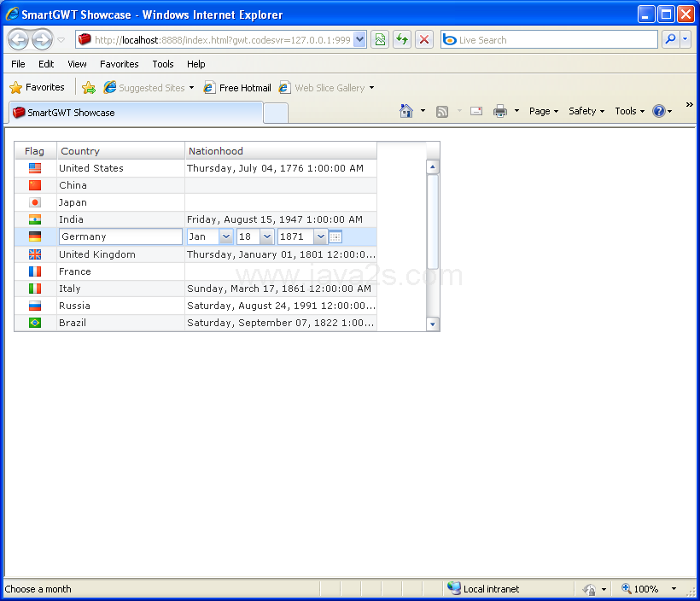Click the Live Search input box
The image size is (700, 601).
[x=549, y=40]
